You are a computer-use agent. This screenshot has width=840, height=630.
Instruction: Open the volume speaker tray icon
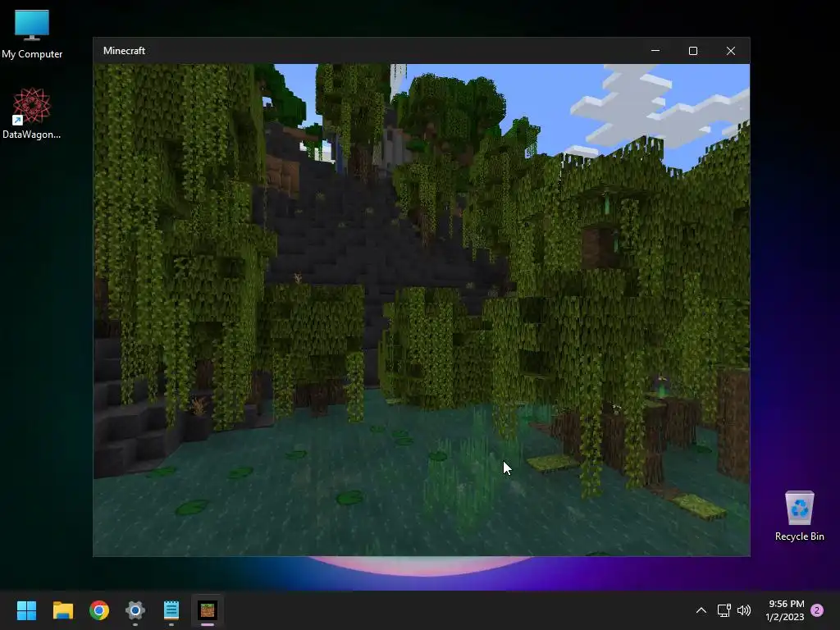[x=744, y=610]
